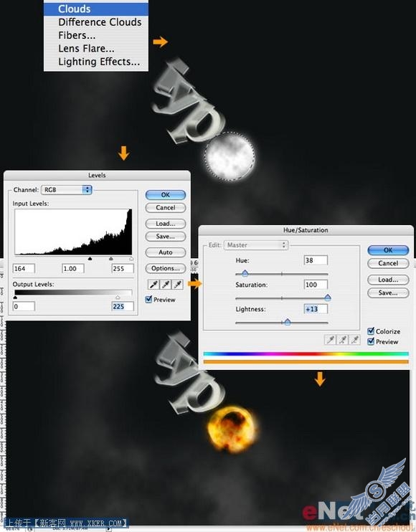Disable the Colorize checkbox
Viewport: 416px width, 532px height.
[x=371, y=331]
